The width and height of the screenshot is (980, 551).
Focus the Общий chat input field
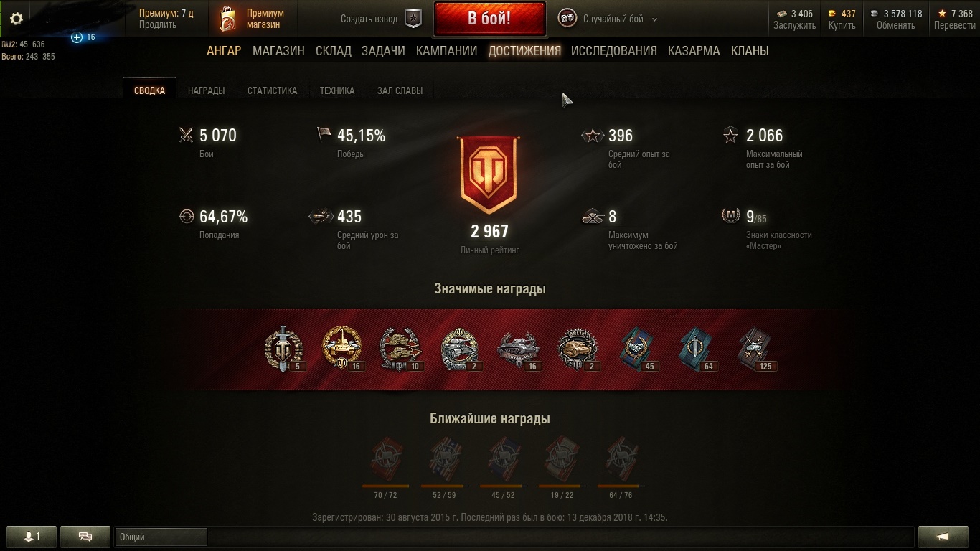tap(161, 537)
